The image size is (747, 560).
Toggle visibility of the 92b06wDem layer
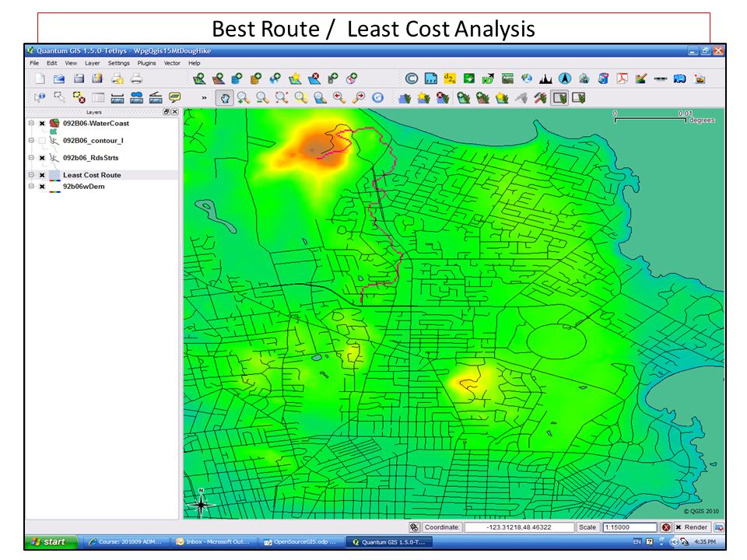pyautogui.click(x=42, y=187)
